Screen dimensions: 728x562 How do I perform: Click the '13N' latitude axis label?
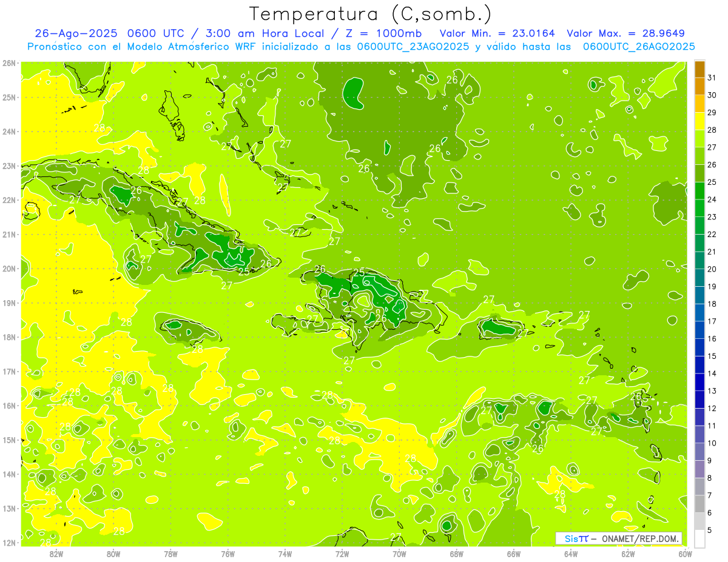10,509
